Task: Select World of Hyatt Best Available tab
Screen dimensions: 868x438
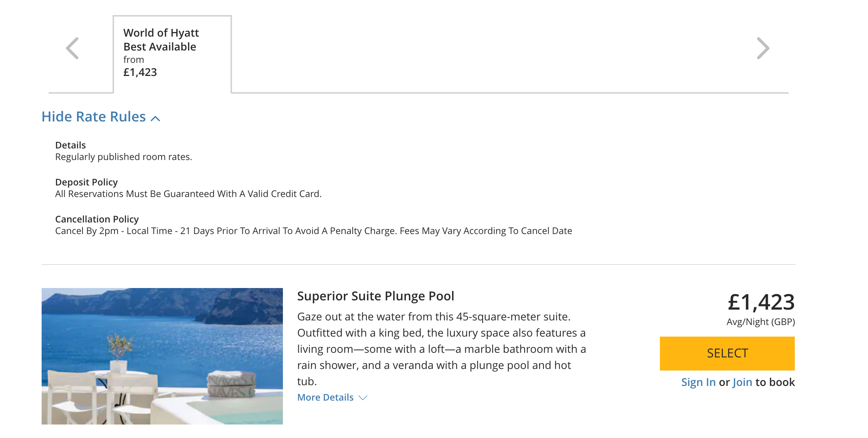Action: coord(172,54)
